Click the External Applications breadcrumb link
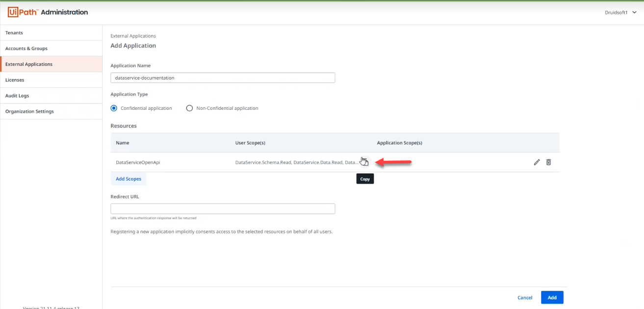This screenshot has height=309, width=644. [133, 36]
